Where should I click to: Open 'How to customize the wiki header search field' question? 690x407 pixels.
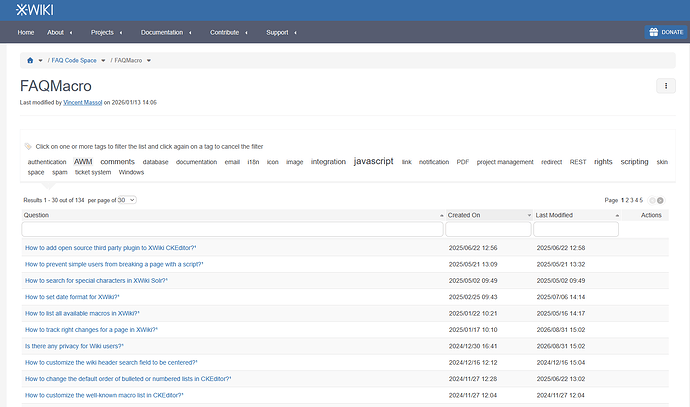point(111,363)
